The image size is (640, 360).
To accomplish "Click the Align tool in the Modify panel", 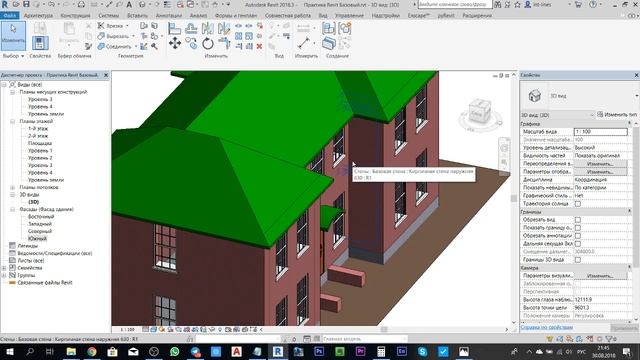I will pos(175,28).
